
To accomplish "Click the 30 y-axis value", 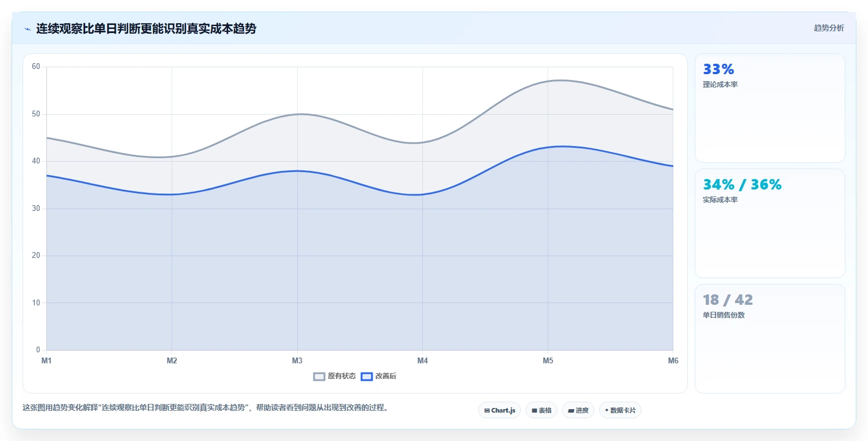I will [x=36, y=209].
